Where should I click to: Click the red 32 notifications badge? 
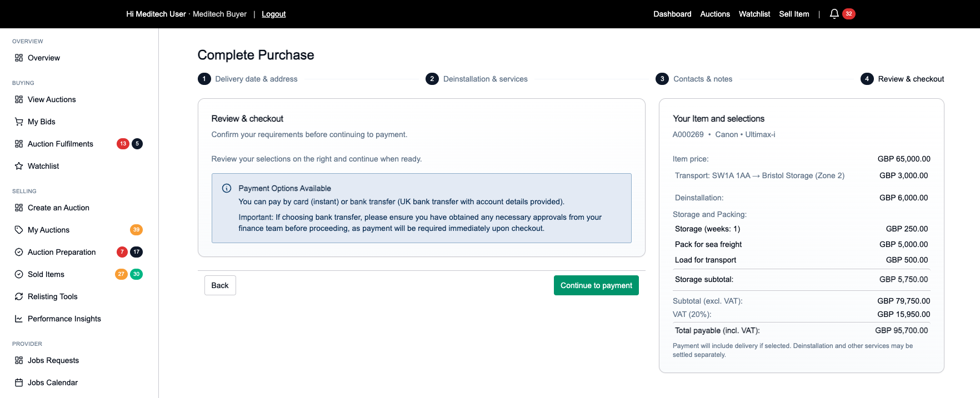pos(849,14)
